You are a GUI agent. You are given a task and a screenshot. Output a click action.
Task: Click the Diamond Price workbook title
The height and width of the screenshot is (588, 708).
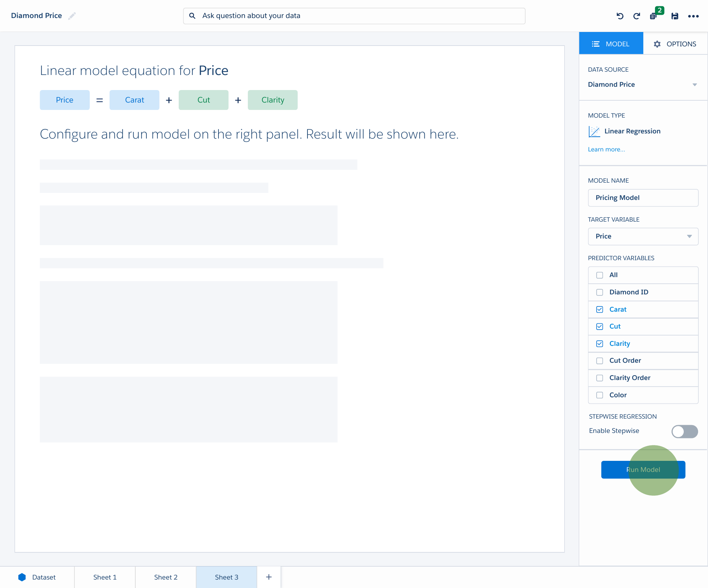coord(36,15)
